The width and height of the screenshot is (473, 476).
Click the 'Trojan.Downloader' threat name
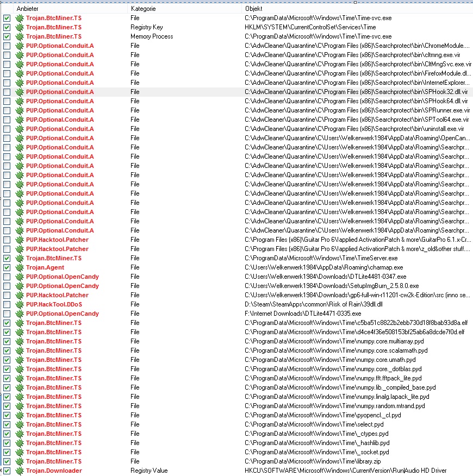point(54,471)
